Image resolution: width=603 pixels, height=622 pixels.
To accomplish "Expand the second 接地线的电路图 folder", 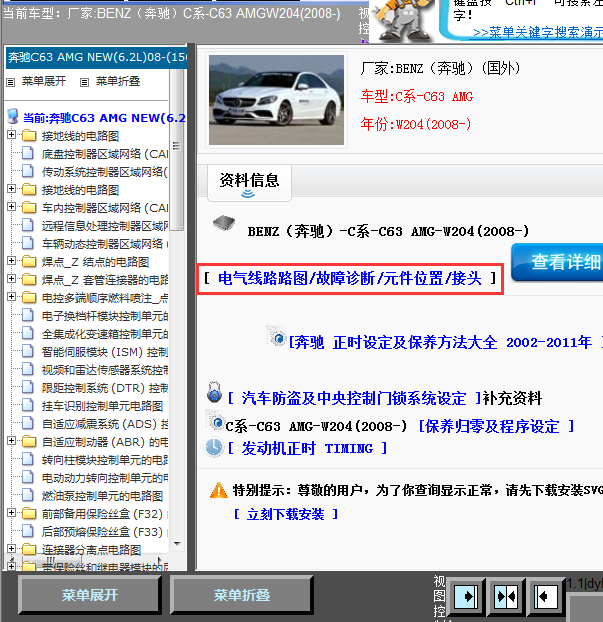I will [x=12, y=189].
